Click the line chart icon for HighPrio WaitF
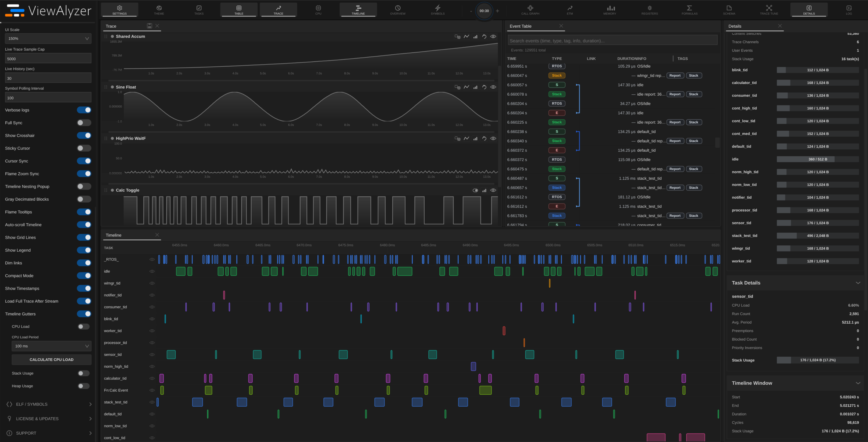 click(x=466, y=138)
